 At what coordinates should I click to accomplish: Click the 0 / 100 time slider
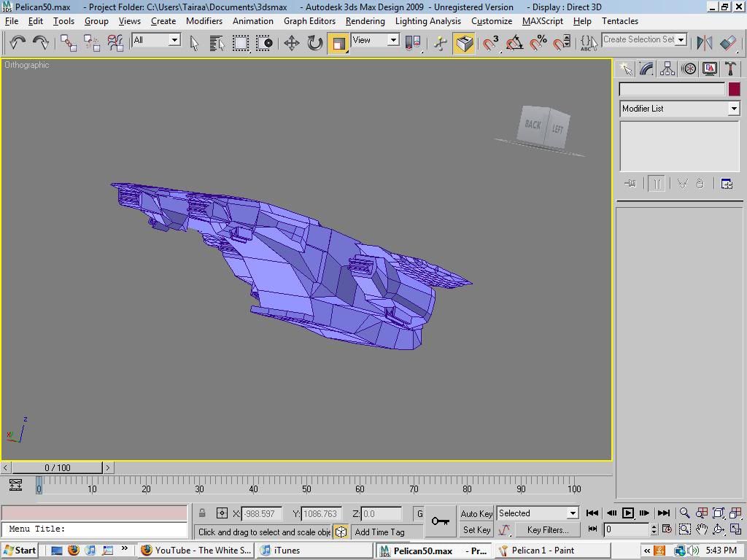coord(57,467)
